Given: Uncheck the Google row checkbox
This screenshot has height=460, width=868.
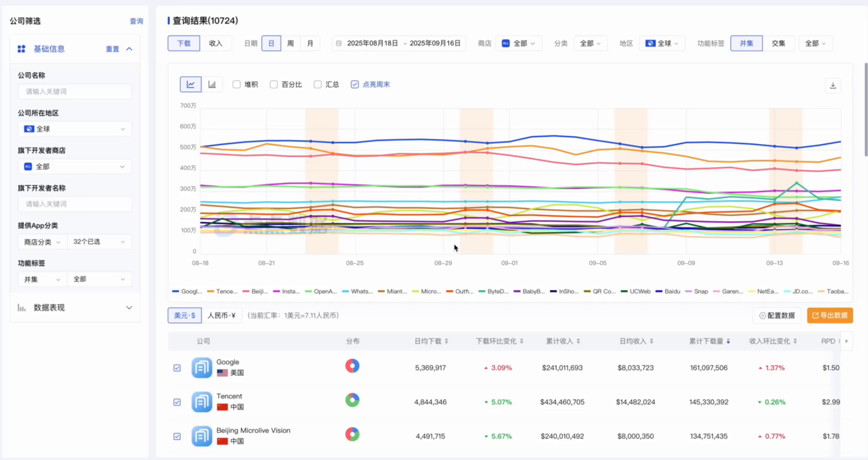Looking at the screenshot, I should (x=177, y=368).
